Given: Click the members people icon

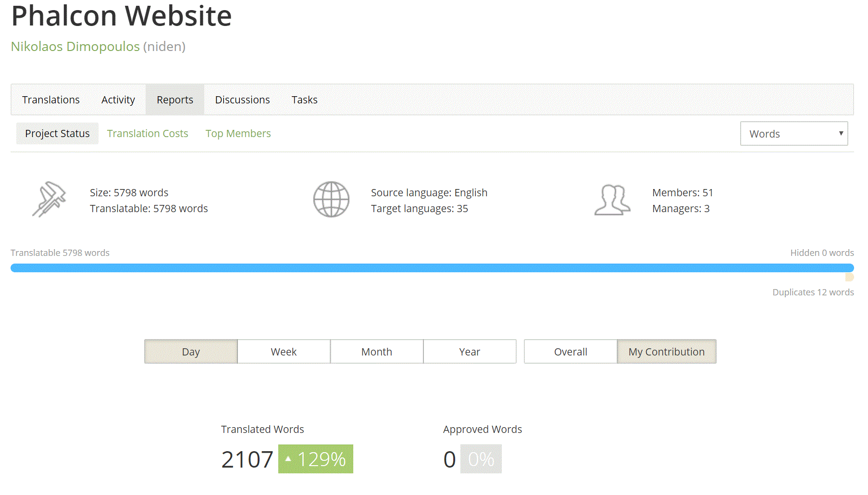Looking at the screenshot, I should 612,200.
